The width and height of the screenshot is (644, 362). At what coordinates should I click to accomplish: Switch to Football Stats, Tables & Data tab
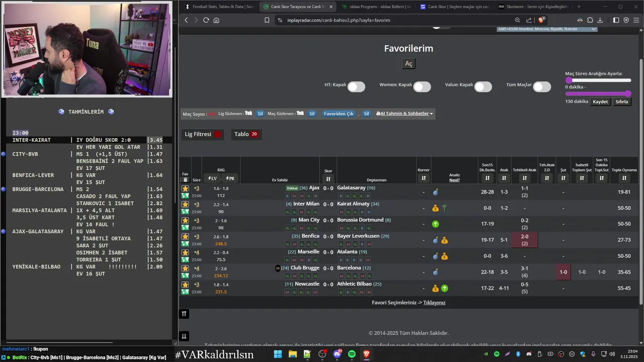pyautogui.click(x=219, y=7)
